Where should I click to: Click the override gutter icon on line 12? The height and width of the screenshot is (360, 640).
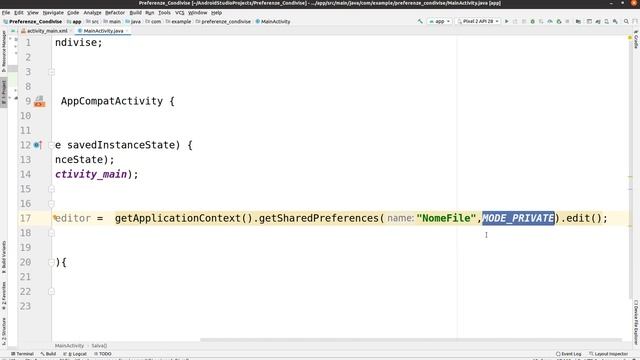point(38,145)
